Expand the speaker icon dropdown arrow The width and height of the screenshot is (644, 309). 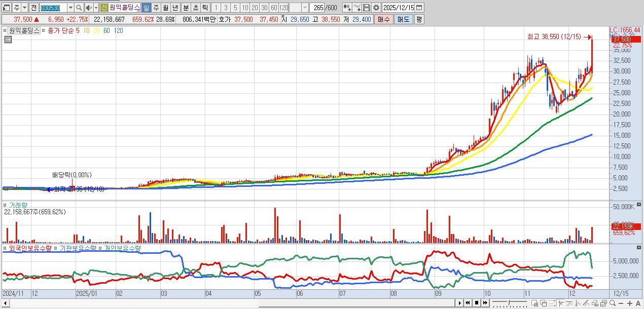(95, 8)
